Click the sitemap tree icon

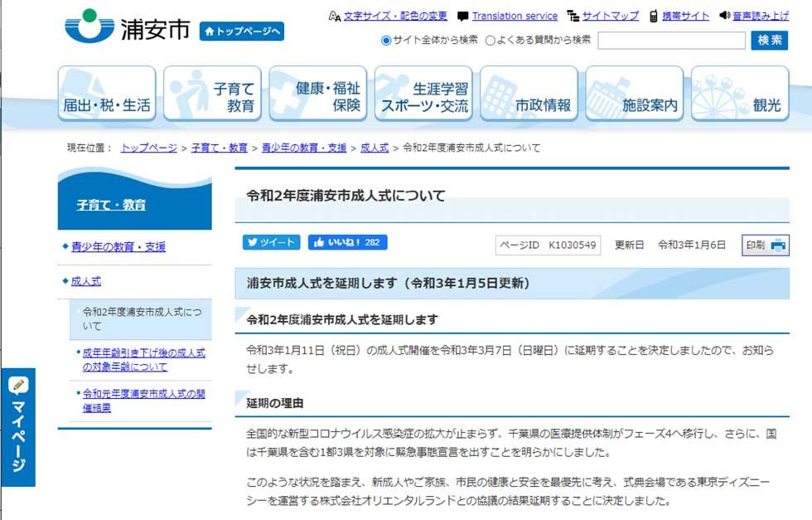click(573, 16)
